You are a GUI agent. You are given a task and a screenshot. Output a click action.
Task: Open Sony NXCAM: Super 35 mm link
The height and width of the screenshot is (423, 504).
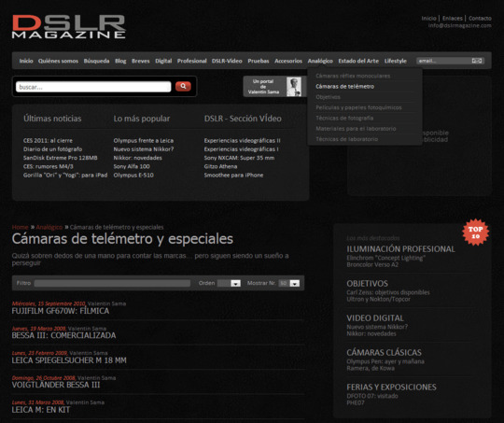[x=239, y=158]
